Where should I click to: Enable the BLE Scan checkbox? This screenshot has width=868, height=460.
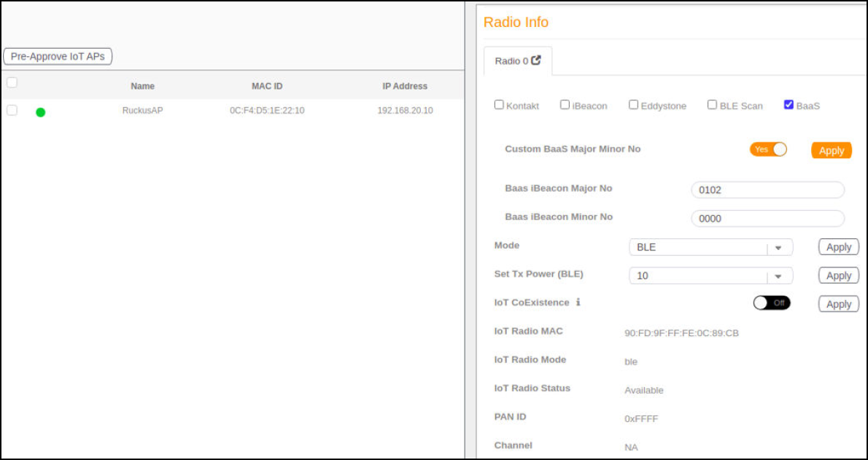[712, 105]
